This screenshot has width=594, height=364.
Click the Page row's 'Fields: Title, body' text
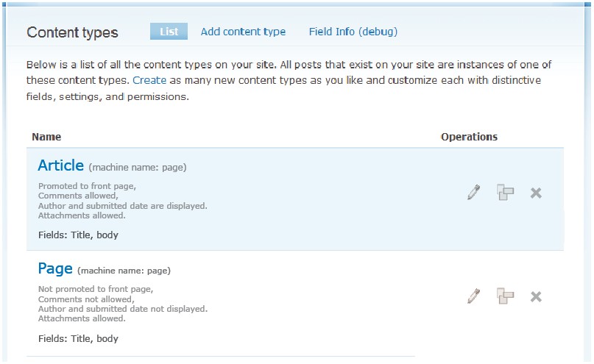click(x=78, y=339)
